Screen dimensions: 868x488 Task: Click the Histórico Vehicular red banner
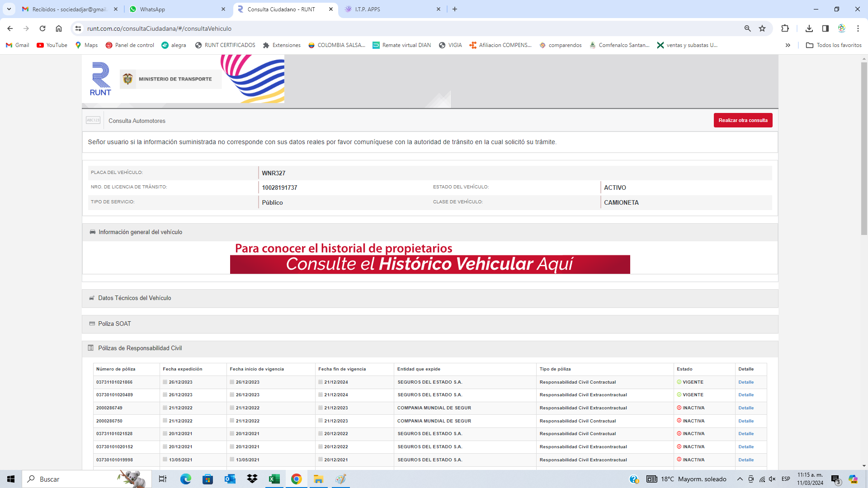pyautogui.click(x=429, y=264)
